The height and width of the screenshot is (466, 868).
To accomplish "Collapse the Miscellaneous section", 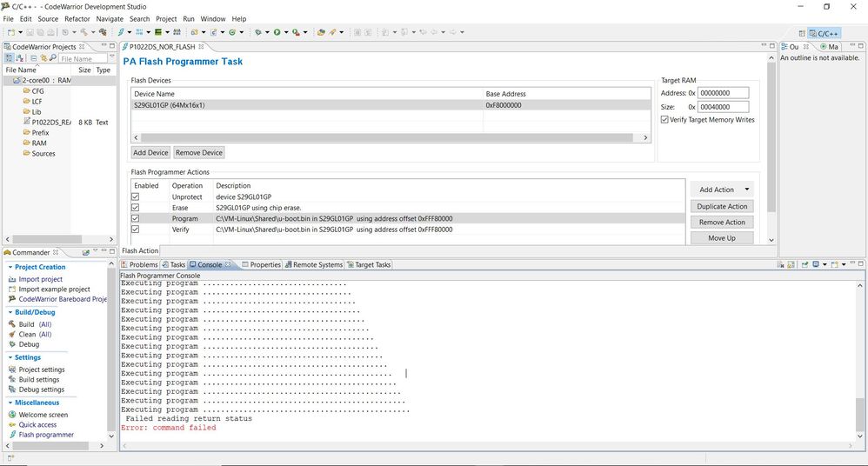I will pos(10,403).
